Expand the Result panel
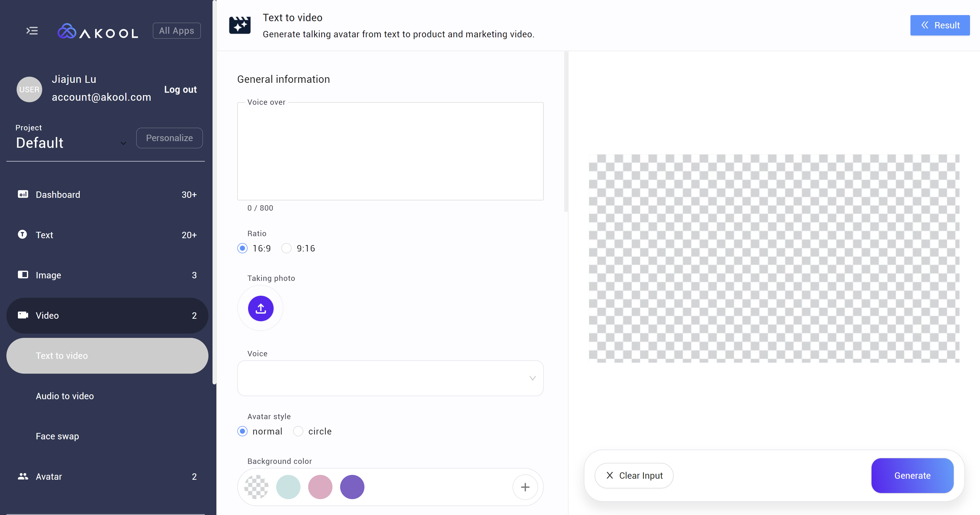 [940, 25]
